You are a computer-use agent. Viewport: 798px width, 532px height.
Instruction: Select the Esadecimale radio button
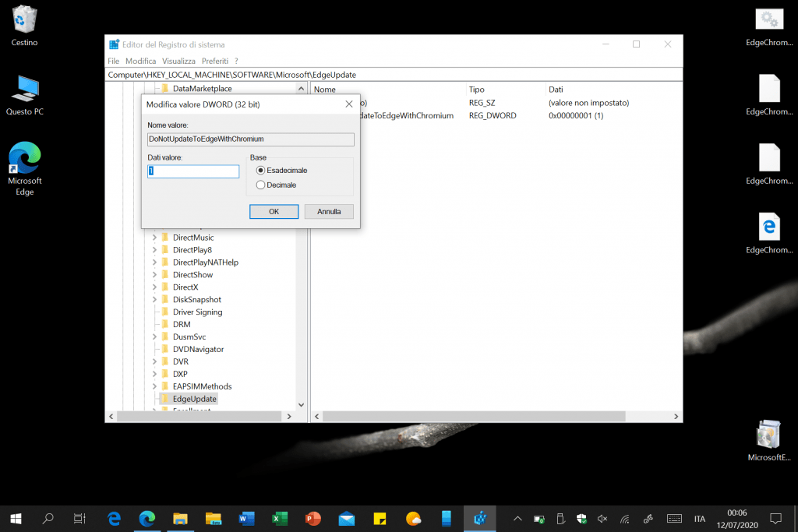coord(261,170)
